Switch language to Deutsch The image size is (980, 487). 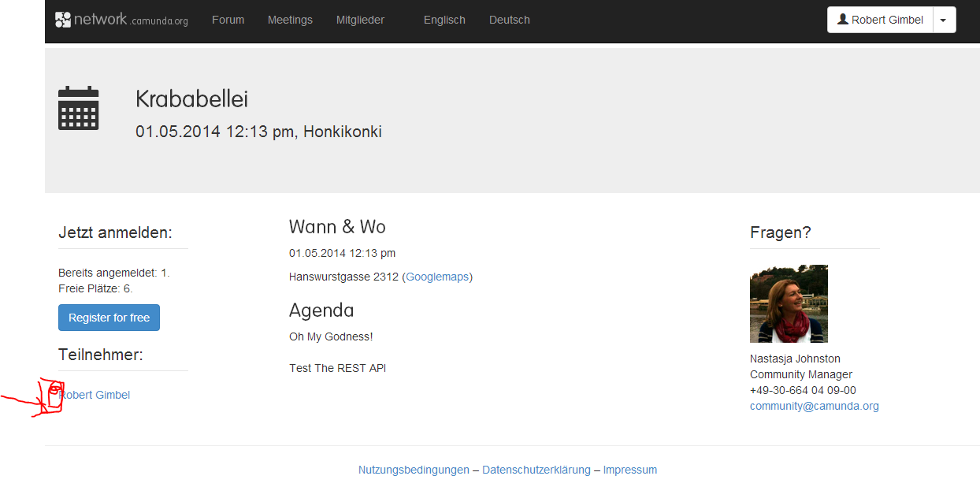509,20
